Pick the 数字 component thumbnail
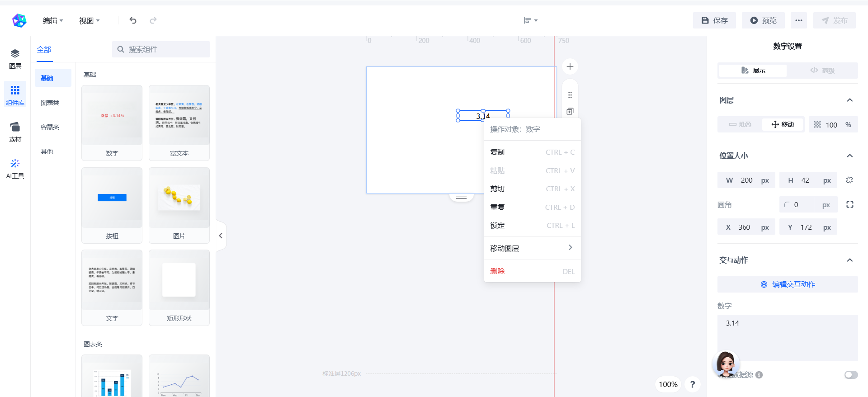The width and height of the screenshot is (868, 397). 112,123
